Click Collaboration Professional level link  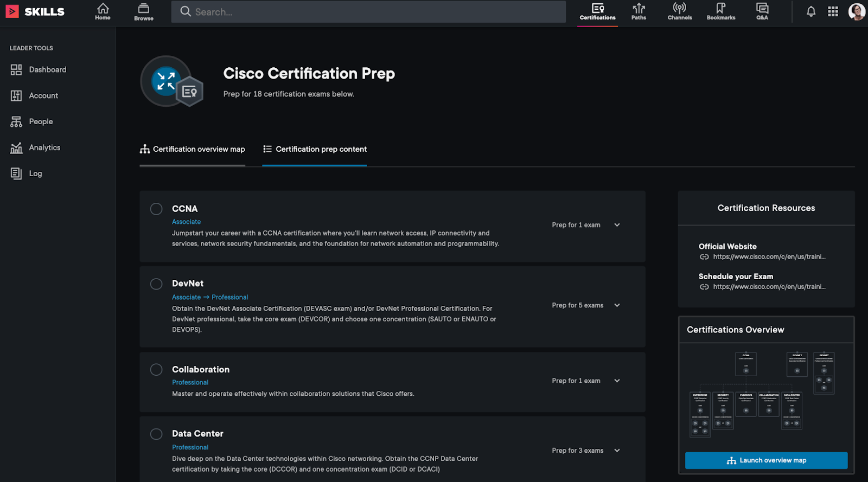(x=190, y=382)
